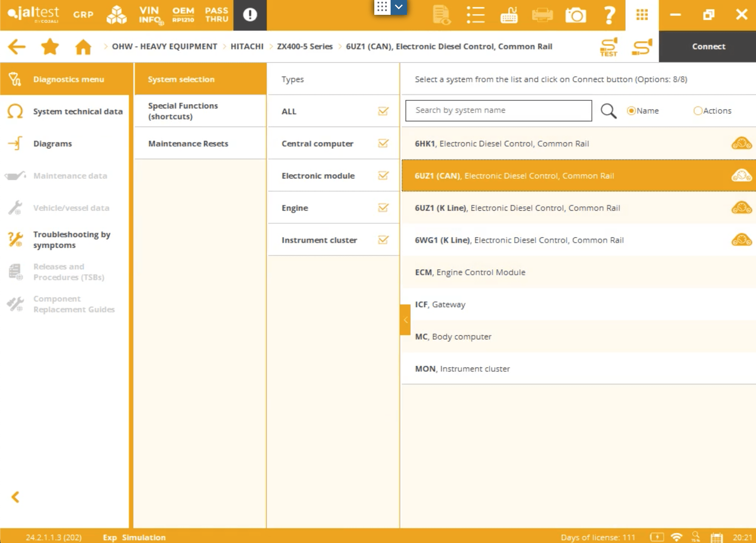
Task: Select 6HK1 Electronic Diesel Control system
Action: click(502, 144)
